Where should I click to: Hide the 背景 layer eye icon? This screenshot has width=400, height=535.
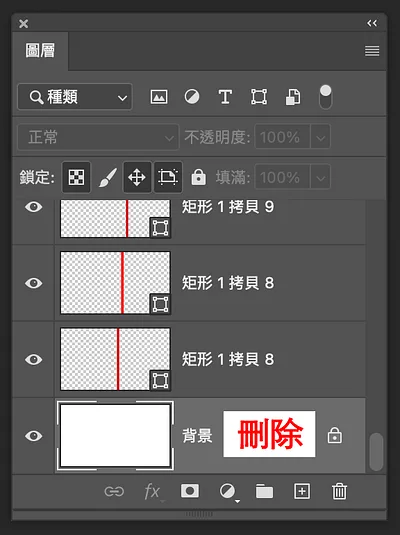(33, 436)
